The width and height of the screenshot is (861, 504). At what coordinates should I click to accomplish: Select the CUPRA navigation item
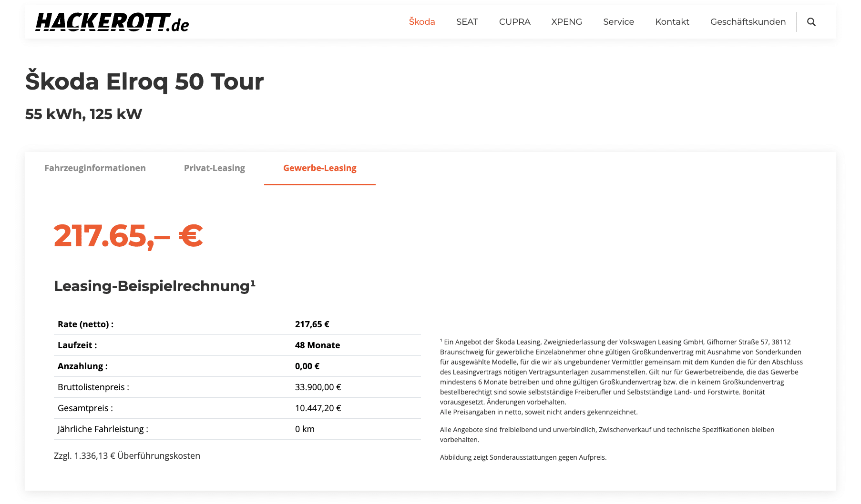pos(515,22)
